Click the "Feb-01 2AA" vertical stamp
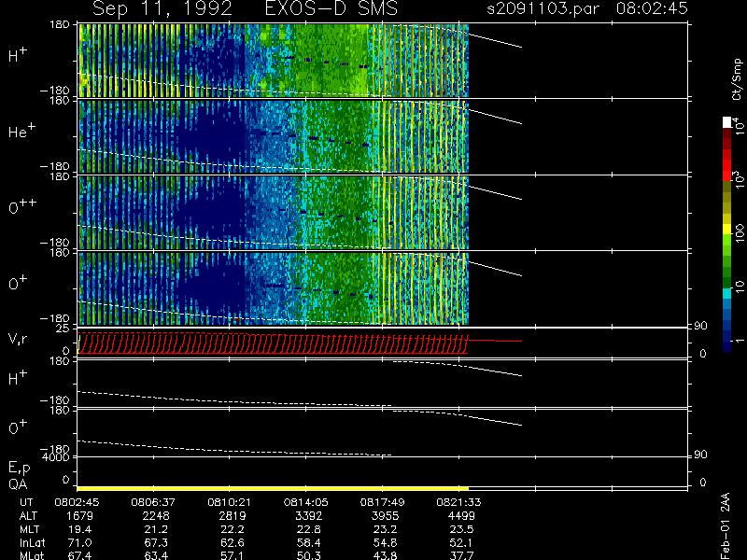Image resolution: width=747 pixels, height=560 pixels. click(x=725, y=525)
